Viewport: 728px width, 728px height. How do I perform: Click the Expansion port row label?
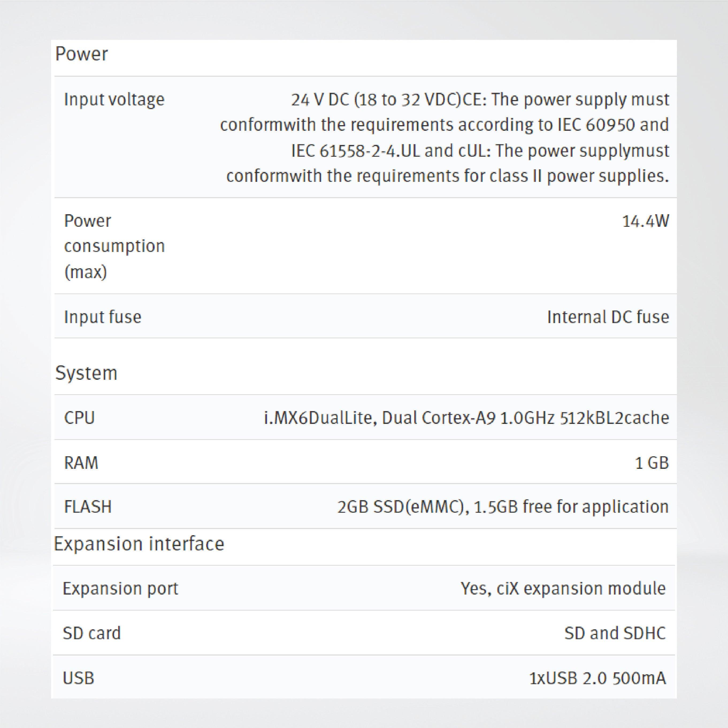click(120, 588)
